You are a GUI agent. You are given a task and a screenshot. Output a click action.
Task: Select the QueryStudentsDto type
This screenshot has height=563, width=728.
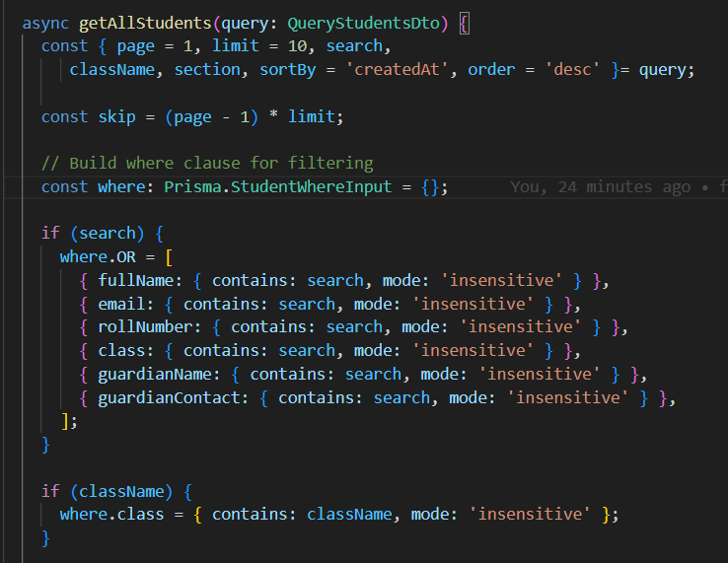[364, 24]
